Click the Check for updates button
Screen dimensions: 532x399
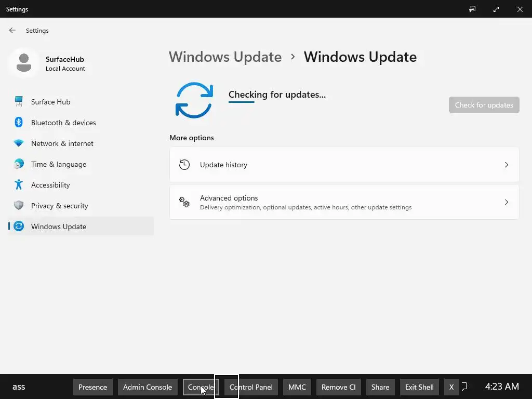(x=484, y=105)
